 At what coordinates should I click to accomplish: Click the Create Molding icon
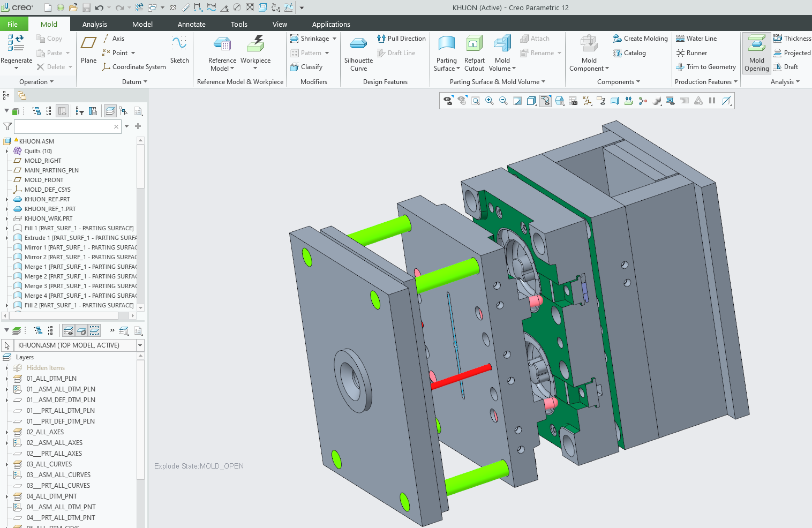coord(618,39)
